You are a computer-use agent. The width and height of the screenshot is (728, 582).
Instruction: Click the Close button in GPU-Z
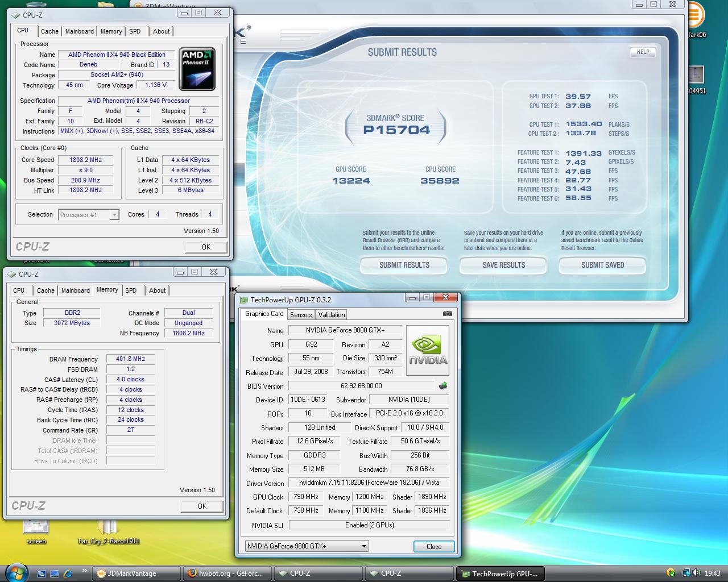click(434, 547)
